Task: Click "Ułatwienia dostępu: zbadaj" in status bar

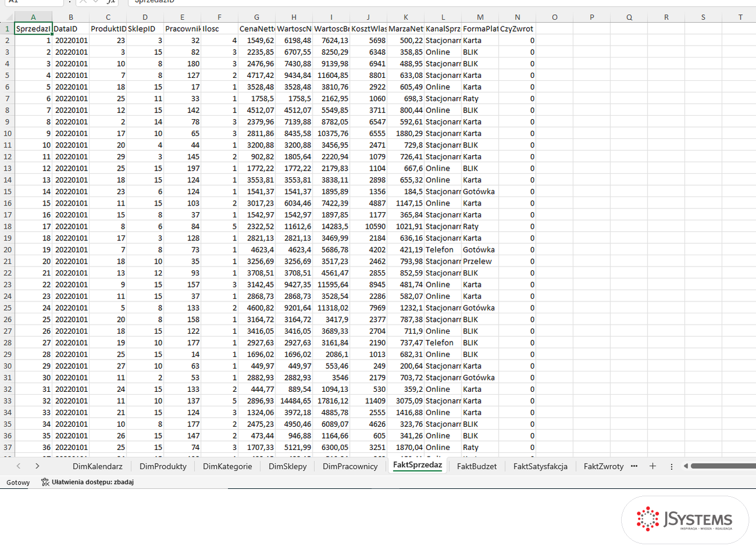Action: (x=93, y=482)
